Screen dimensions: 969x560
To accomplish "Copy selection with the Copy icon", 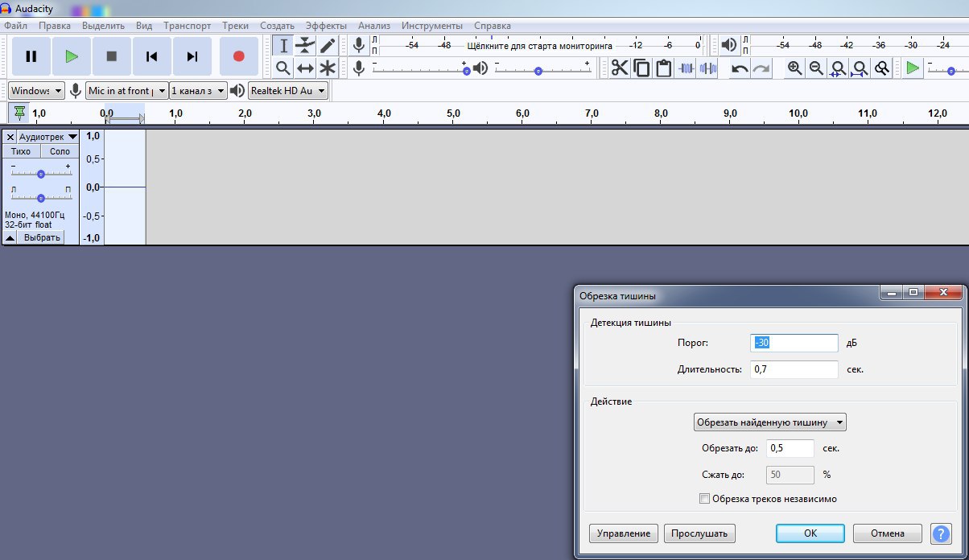I will click(641, 68).
